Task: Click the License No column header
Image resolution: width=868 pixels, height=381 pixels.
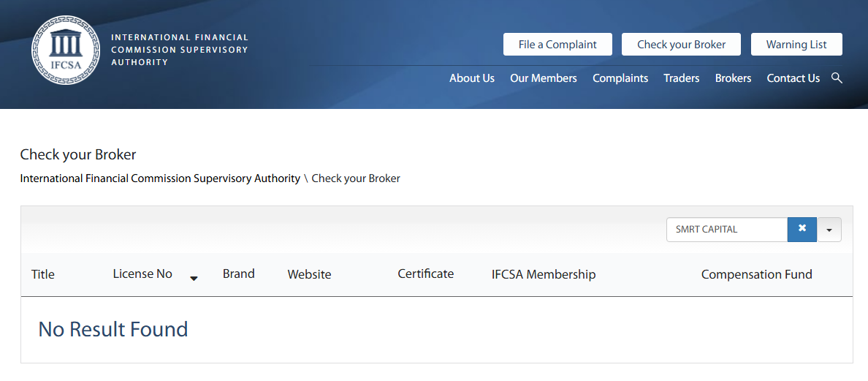Action: point(142,274)
